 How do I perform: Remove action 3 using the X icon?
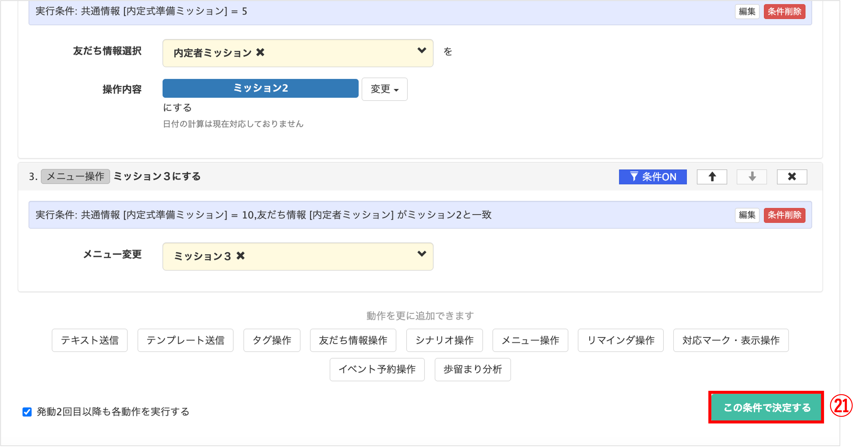click(792, 177)
